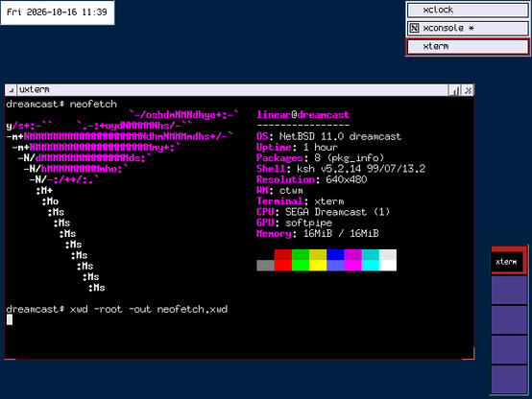532x399 pixels.
Task: Click the dark gray neofetch color block
Action: (x=266, y=266)
